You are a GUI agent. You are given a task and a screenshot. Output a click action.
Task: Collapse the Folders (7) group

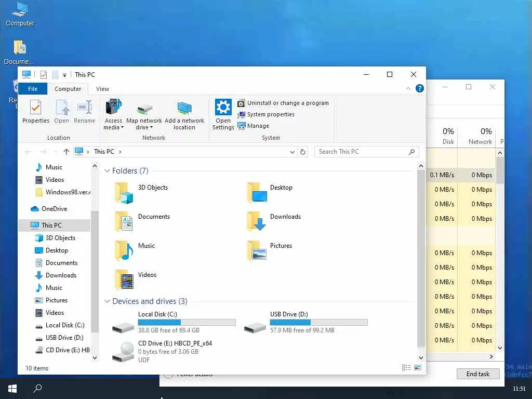[x=107, y=170]
